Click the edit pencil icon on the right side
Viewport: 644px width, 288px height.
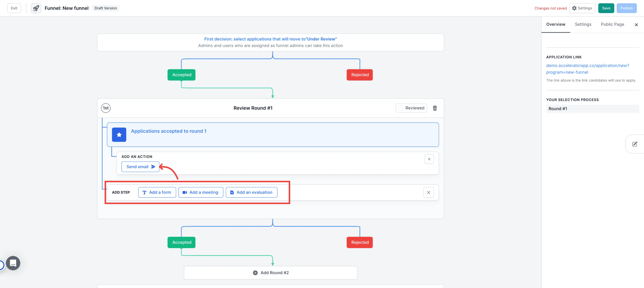pos(634,144)
